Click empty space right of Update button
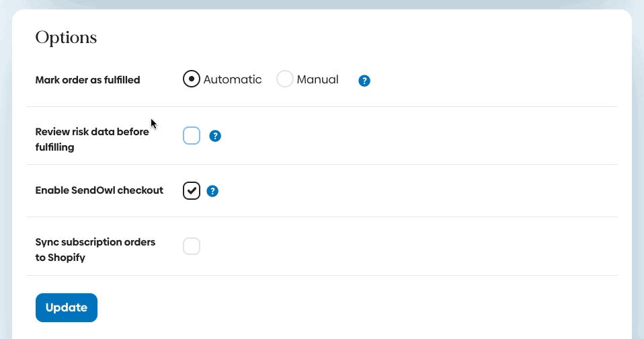This screenshot has height=339, width=644. (x=336, y=308)
